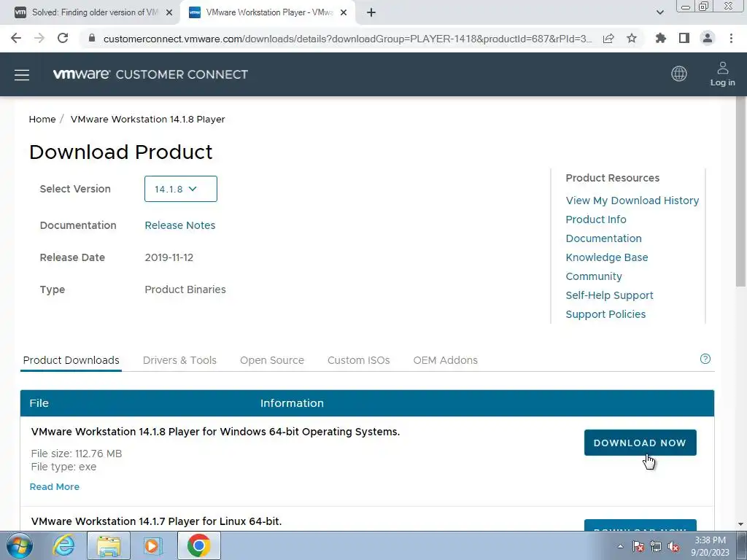Click the network tray icon
Viewport: 747px width, 560px height.
656,547
